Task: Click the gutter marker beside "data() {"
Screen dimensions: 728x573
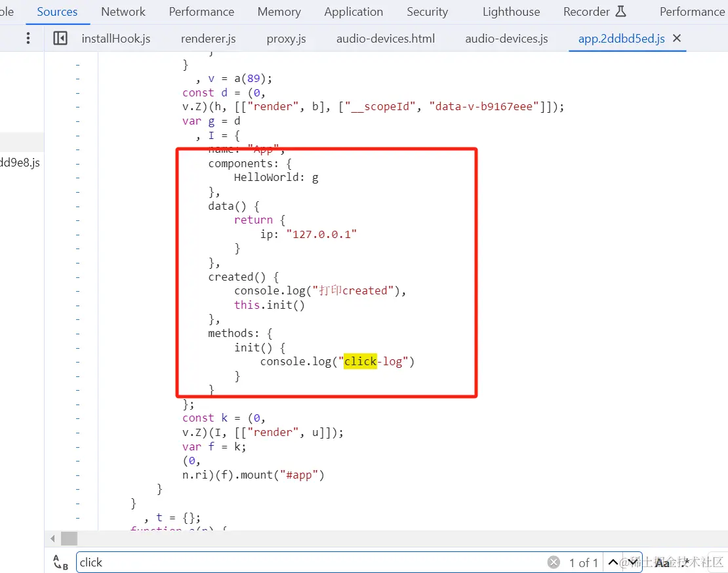Action: click(77, 206)
